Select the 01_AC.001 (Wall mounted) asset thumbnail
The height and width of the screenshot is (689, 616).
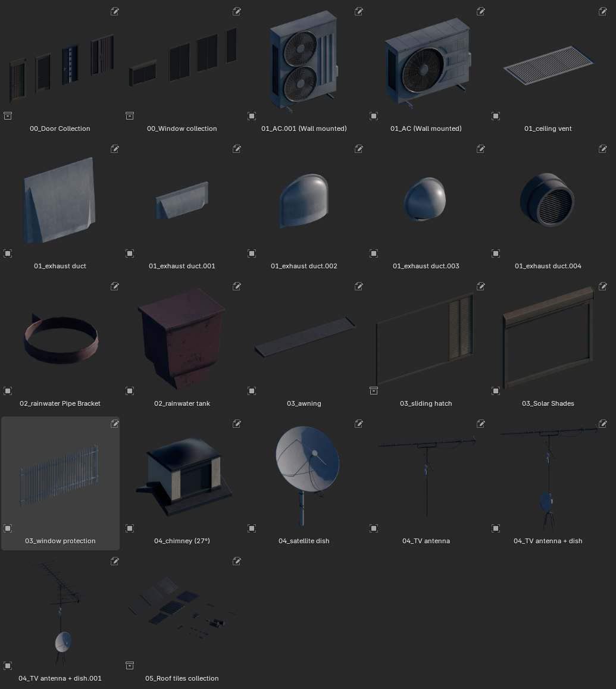[304, 61]
